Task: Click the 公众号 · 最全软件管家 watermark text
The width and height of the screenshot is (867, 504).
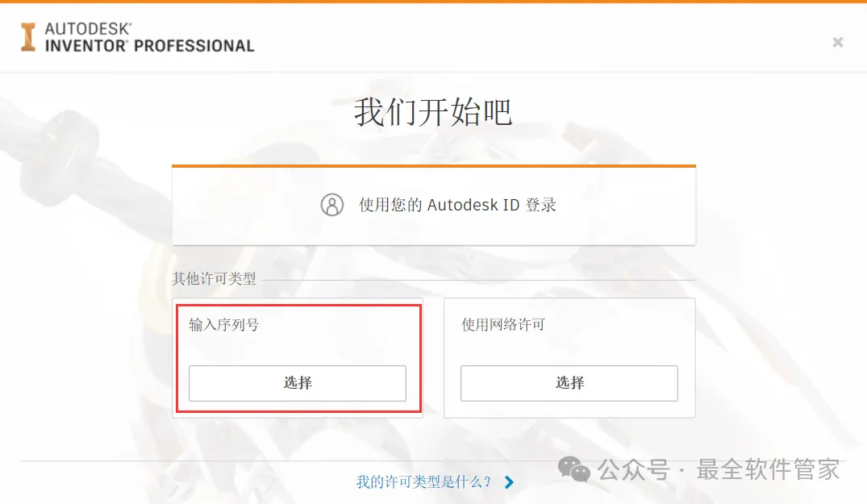Action: click(x=719, y=470)
